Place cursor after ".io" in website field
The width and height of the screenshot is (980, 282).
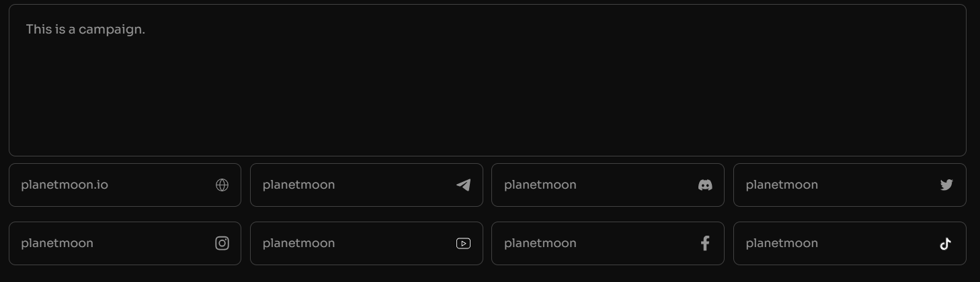pyautogui.click(x=109, y=185)
